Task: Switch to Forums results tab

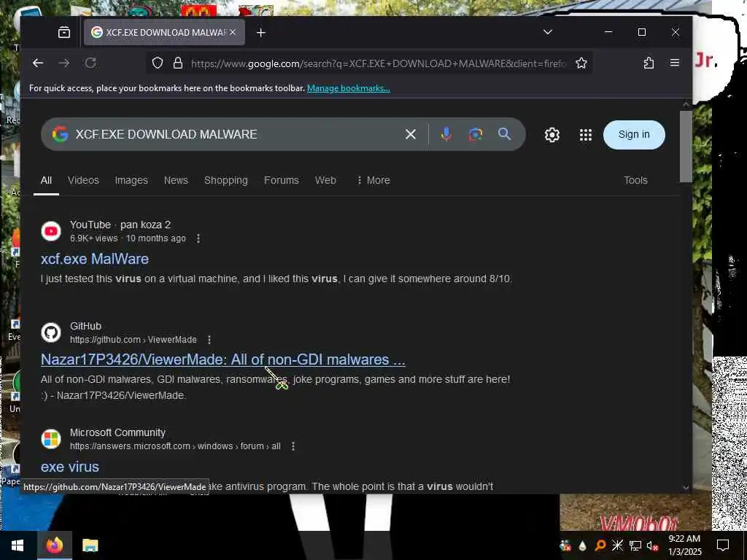Action: (282, 181)
